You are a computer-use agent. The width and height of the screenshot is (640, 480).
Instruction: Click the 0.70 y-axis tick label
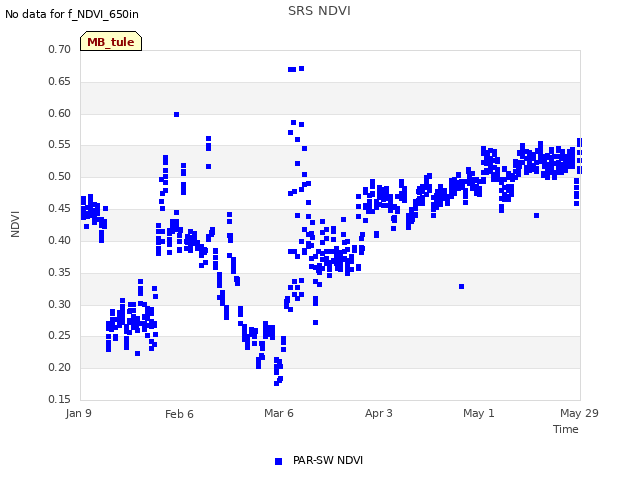60,49
